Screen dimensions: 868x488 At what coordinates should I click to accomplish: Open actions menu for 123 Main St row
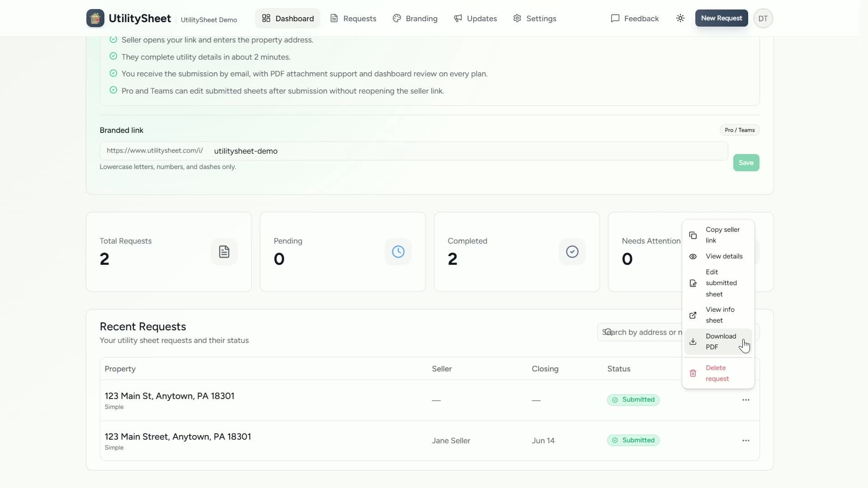tap(745, 400)
